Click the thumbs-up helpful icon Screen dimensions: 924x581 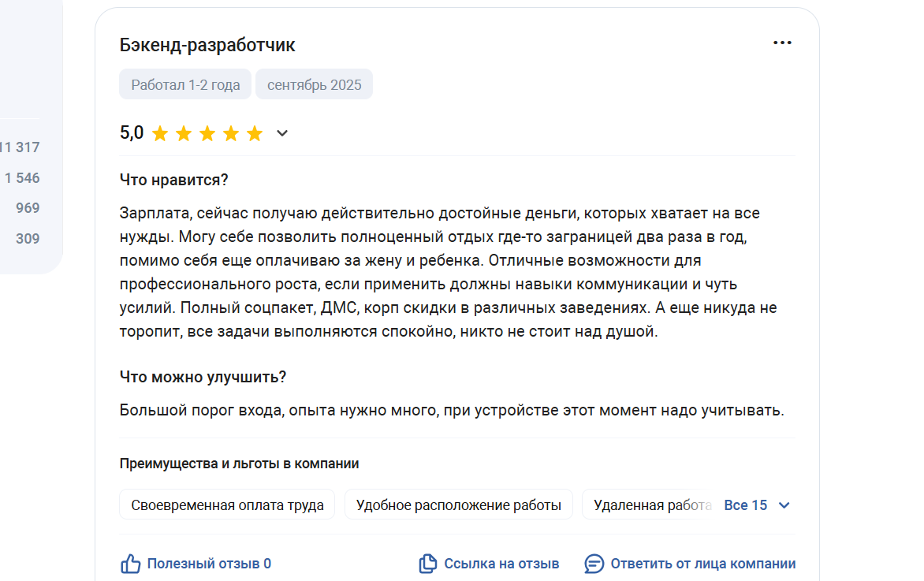click(130, 564)
